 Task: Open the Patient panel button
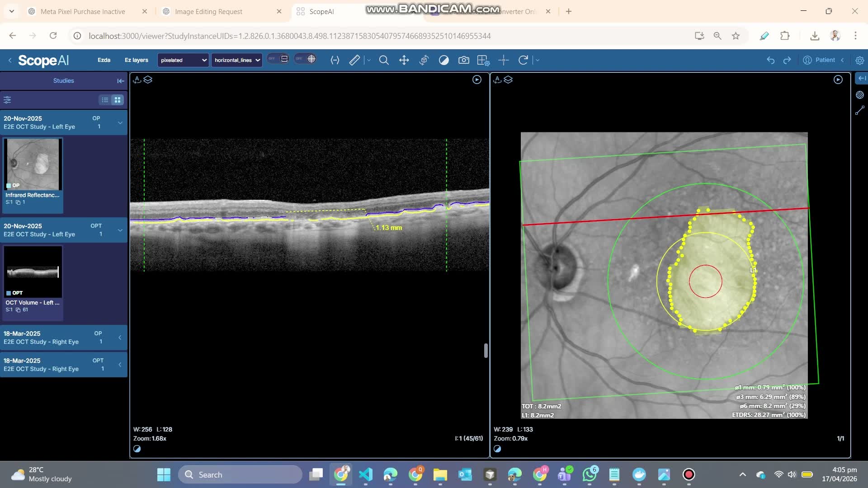tap(820, 60)
